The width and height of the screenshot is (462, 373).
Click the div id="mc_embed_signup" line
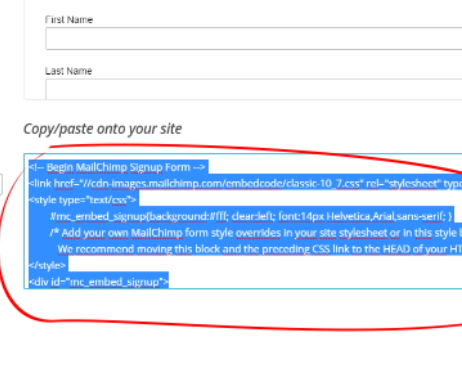(99, 282)
